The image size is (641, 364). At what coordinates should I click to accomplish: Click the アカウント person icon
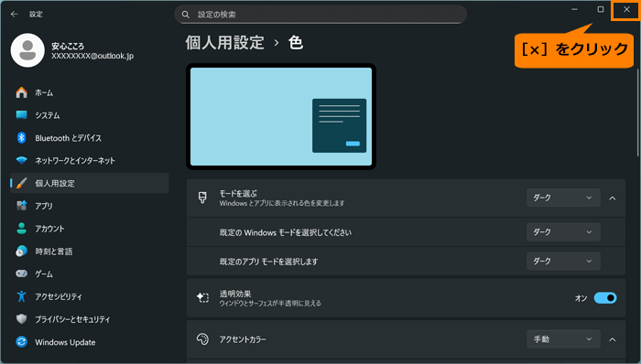coord(22,229)
